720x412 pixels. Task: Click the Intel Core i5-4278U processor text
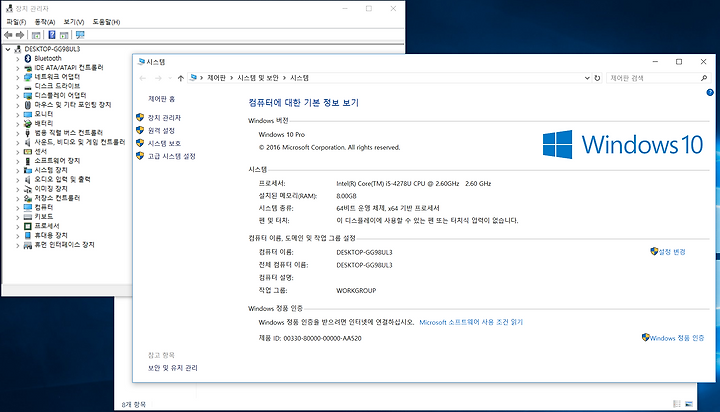[x=413, y=184]
